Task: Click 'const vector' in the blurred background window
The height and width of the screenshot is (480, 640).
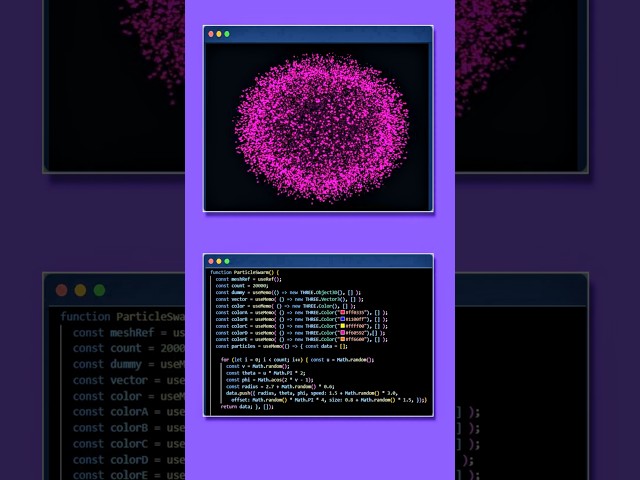Action: (x=111, y=380)
